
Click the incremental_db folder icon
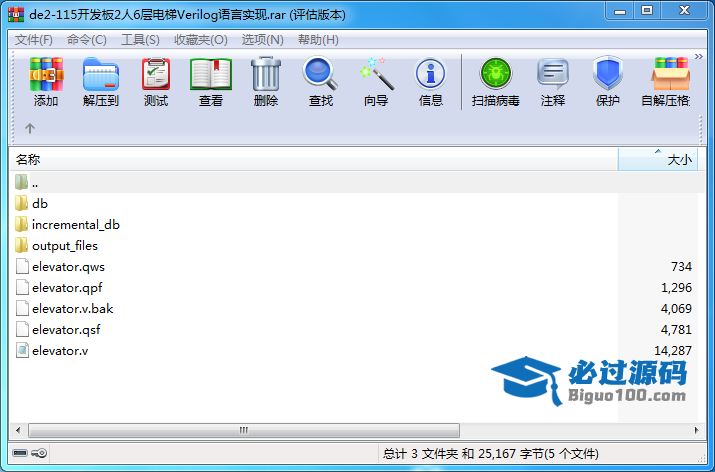pyautogui.click(x=21, y=224)
